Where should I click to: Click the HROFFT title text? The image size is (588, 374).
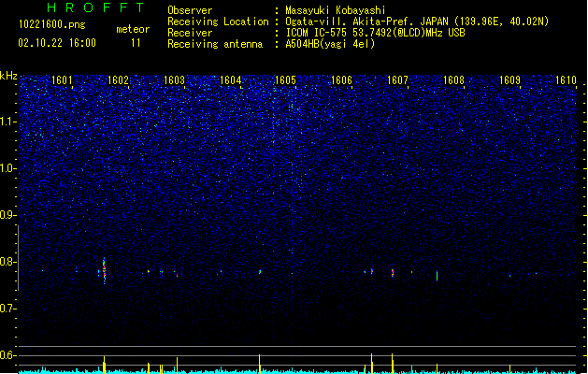95,7
